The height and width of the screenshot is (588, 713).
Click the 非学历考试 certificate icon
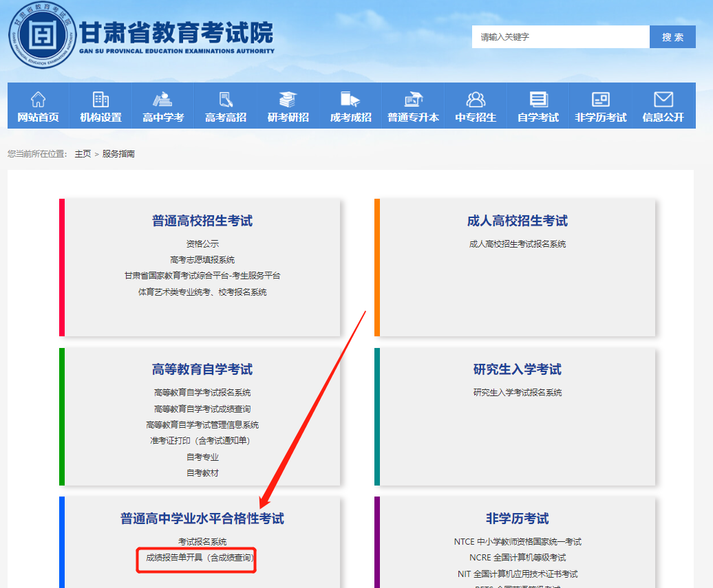(x=601, y=99)
